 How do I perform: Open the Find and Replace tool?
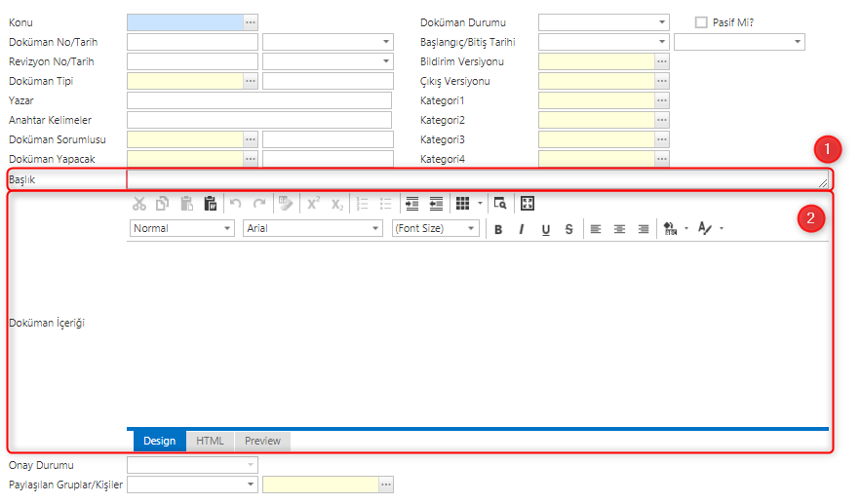tap(500, 204)
